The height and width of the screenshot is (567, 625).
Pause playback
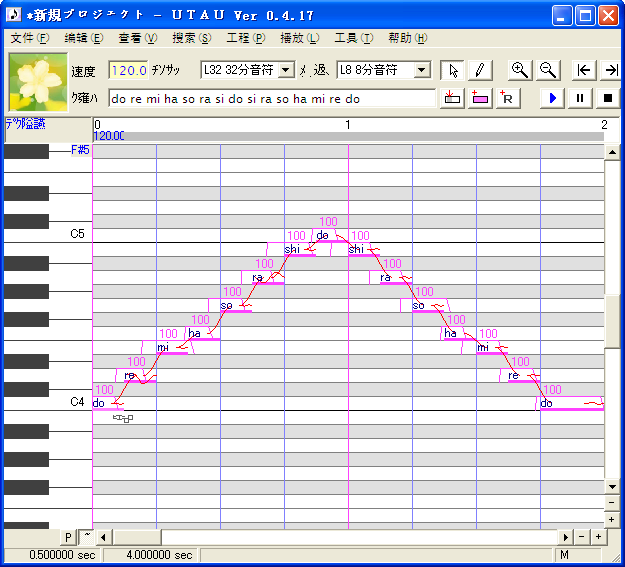pyautogui.click(x=580, y=98)
